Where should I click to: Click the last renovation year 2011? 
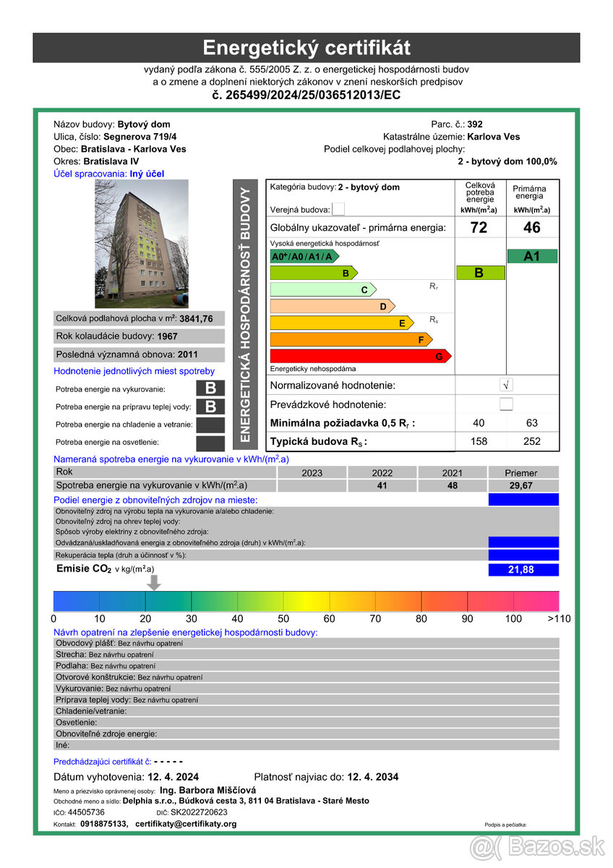pos(187,354)
